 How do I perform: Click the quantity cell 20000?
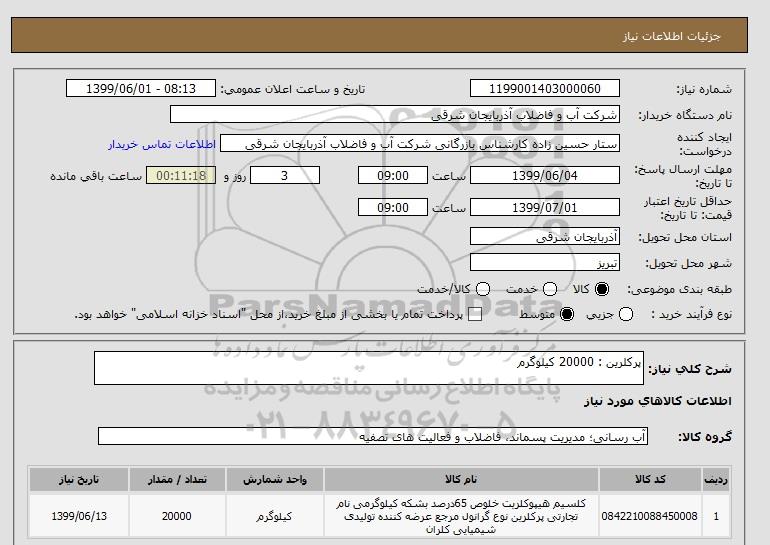(x=177, y=516)
